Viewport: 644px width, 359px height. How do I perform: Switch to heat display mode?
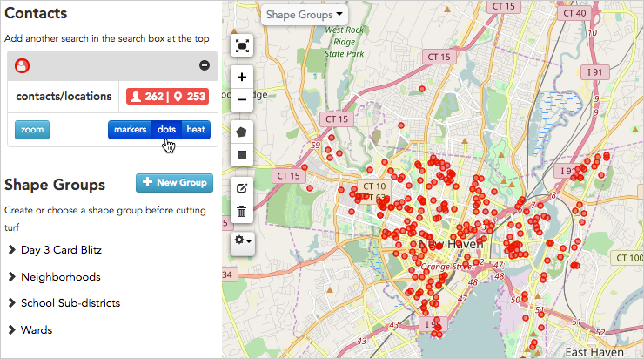196,130
